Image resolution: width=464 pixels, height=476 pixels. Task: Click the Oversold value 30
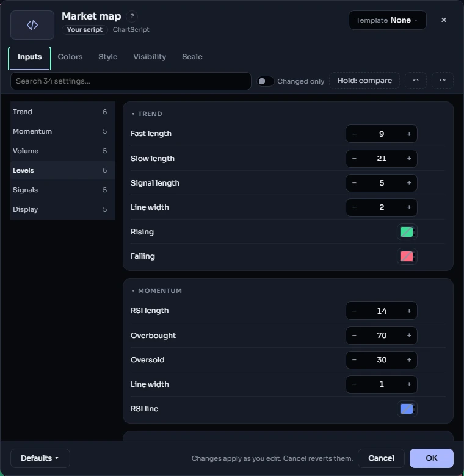382,360
